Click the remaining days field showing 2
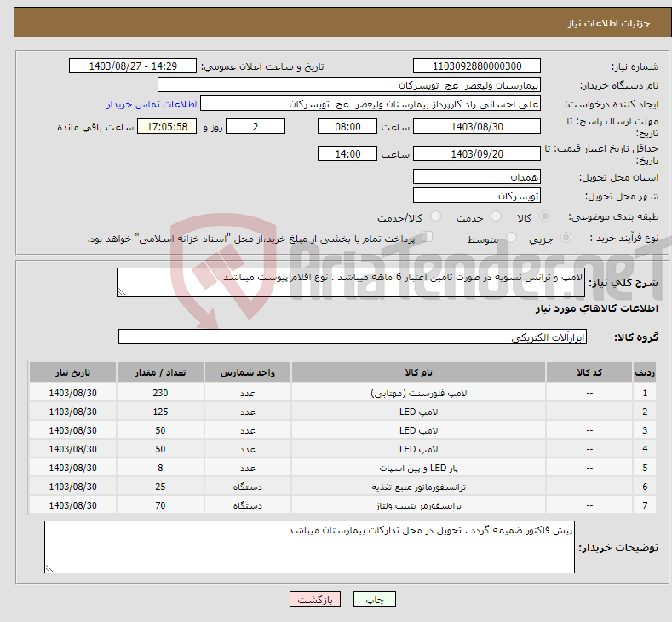The height and width of the screenshot is (622, 672). (256, 126)
